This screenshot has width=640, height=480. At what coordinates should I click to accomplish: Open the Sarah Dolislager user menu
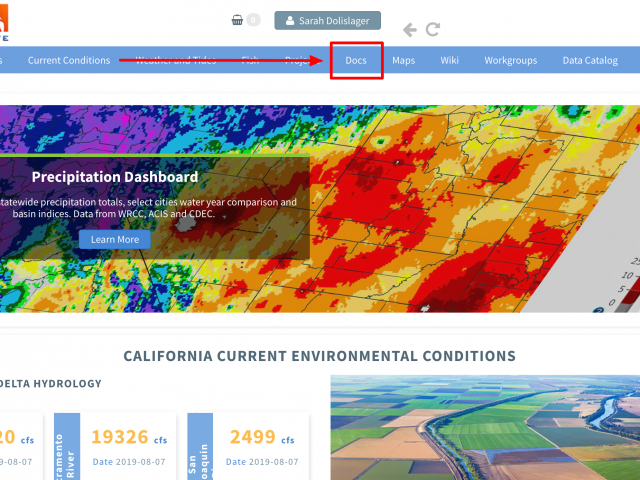[327, 20]
